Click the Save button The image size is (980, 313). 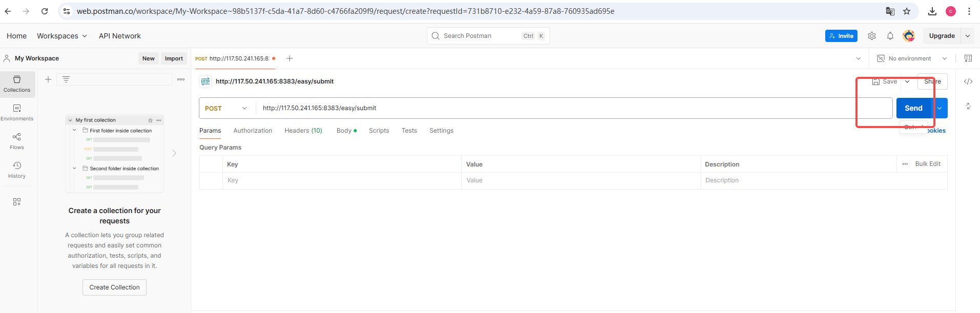(x=885, y=81)
